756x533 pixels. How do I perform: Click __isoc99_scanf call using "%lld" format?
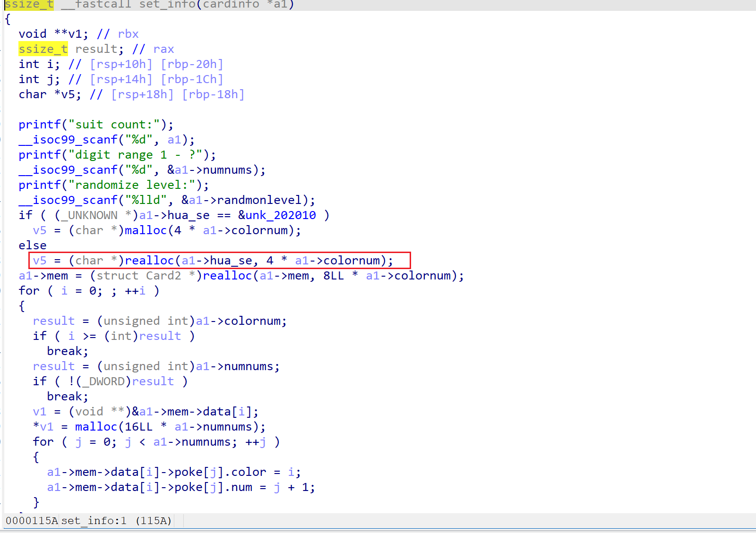click(x=68, y=200)
